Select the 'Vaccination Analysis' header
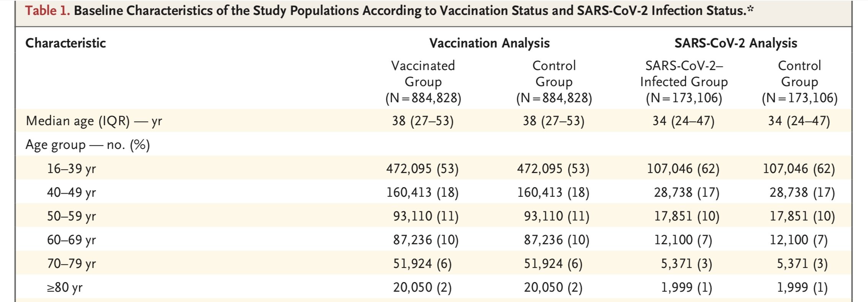Image resolution: width=868 pixels, height=302 pixels. pyautogui.click(x=489, y=43)
